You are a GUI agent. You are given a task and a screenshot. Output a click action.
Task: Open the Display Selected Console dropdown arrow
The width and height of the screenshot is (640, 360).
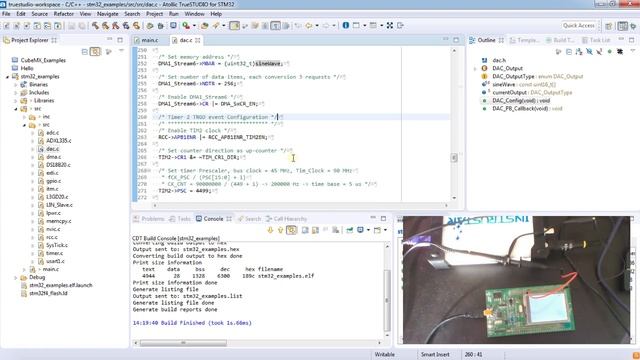click(368, 230)
